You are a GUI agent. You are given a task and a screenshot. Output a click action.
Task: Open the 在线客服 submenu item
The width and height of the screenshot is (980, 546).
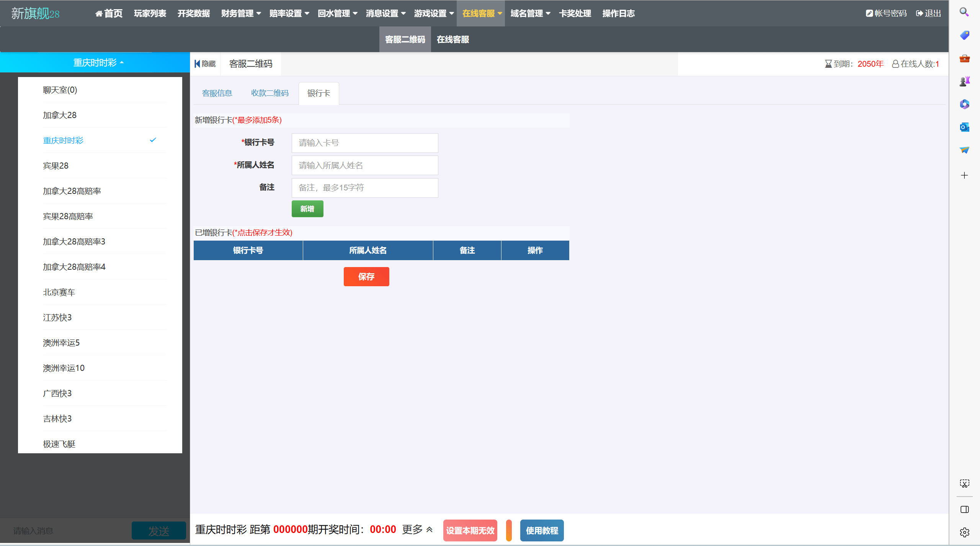(453, 39)
